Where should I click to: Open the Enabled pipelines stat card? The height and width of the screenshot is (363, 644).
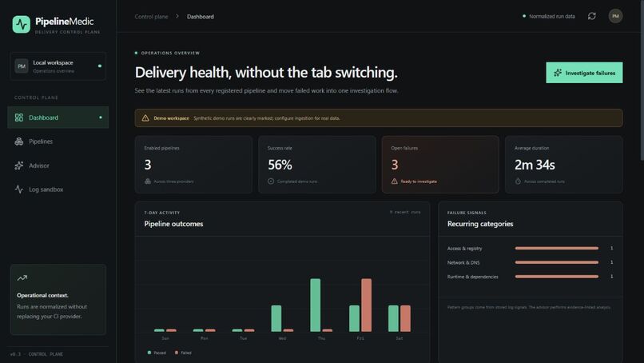click(x=193, y=165)
